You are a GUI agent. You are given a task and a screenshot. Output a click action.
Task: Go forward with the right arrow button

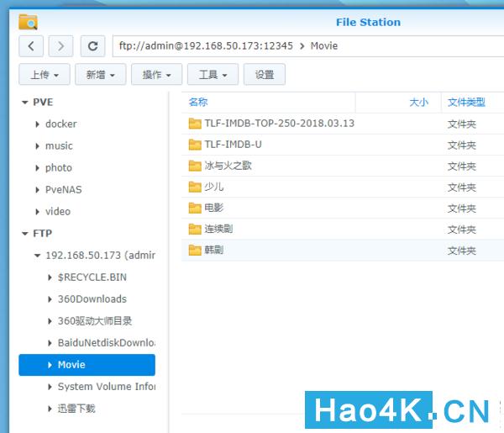(x=60, y=46)
